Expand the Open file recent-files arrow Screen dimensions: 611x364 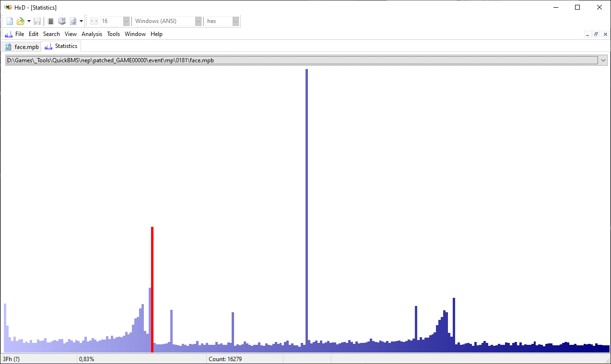click(29, 21)
